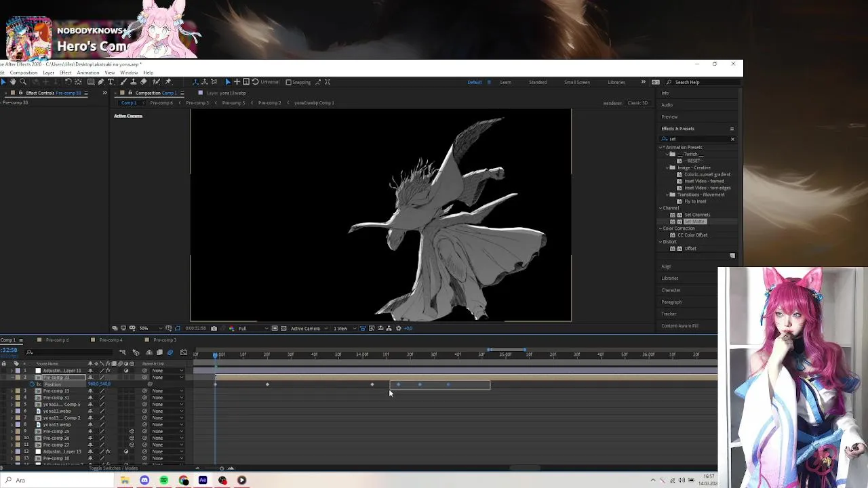Open parent dropdown for Pre-comp 31
This screenshot has height=488, width=868.
point(167,398)
